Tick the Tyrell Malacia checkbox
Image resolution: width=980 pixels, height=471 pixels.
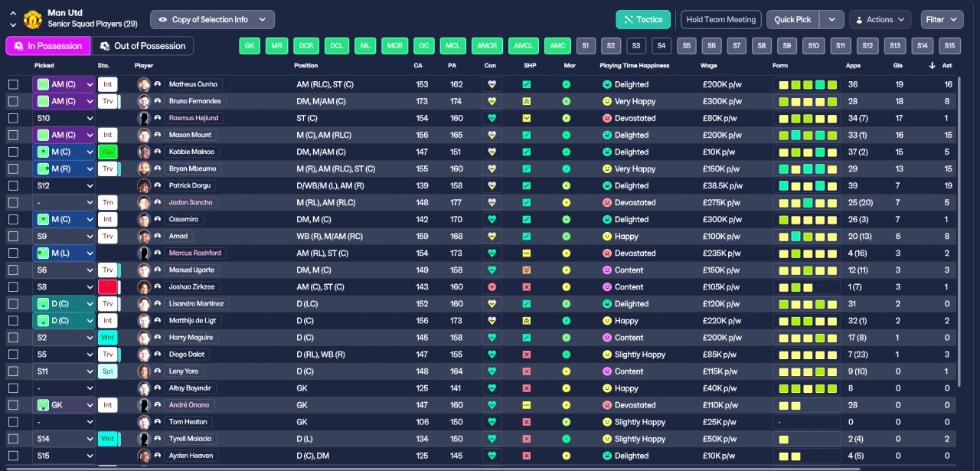tap(13, 438)
